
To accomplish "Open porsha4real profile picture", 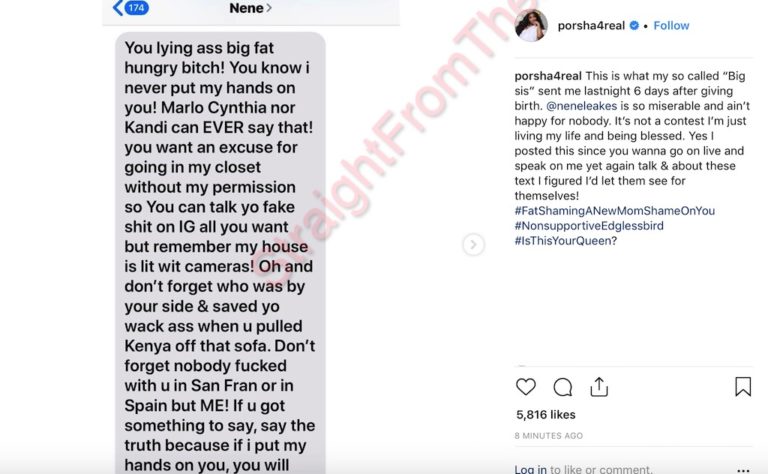I will click(x=531, y=25).
